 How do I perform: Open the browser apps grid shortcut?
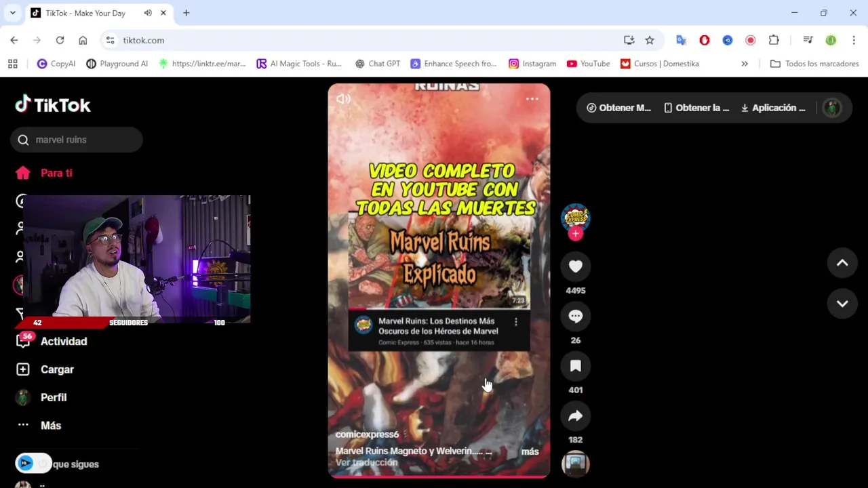12,64
